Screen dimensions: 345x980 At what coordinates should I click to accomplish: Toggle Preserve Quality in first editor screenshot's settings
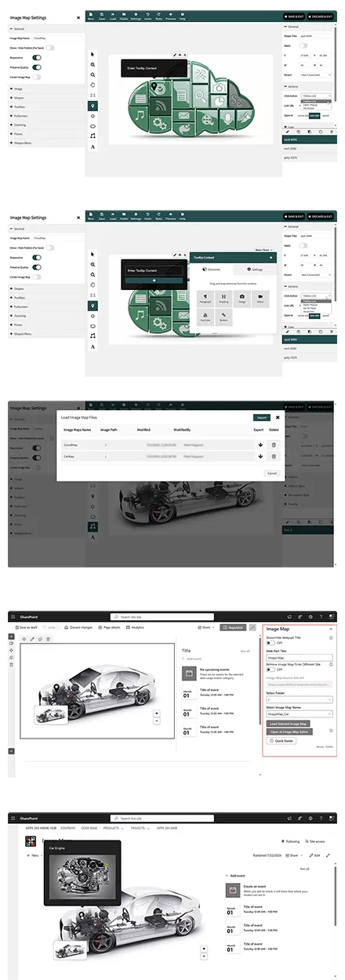click(x=36, y=67)
